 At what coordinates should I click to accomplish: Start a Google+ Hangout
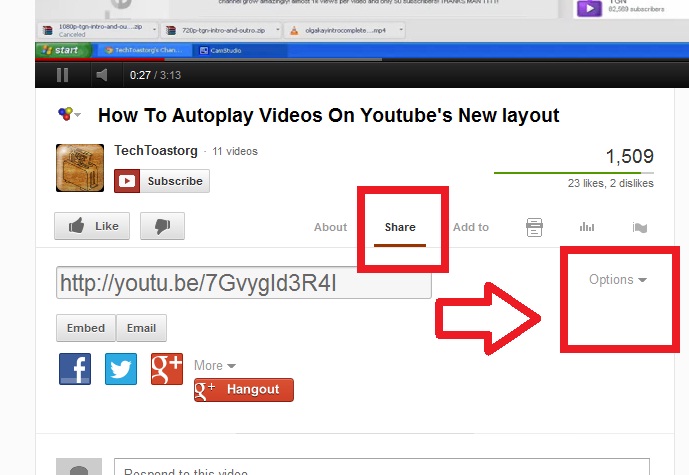click(244, 390)
